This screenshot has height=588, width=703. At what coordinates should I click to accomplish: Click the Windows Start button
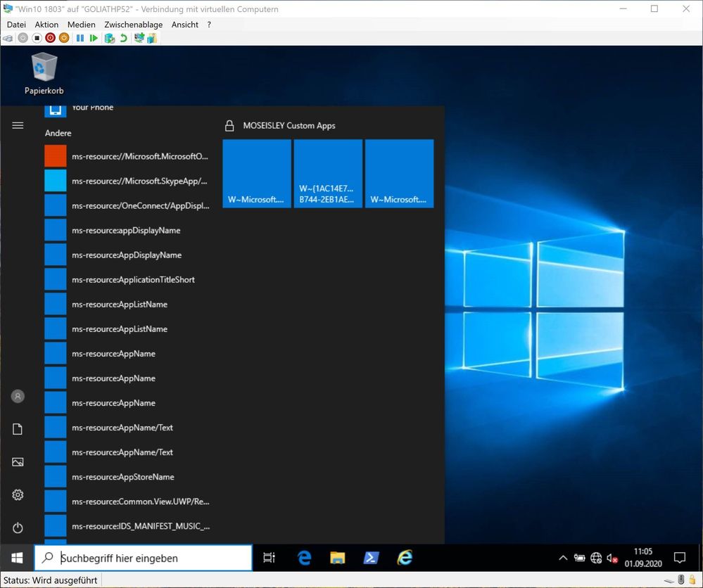16,558
